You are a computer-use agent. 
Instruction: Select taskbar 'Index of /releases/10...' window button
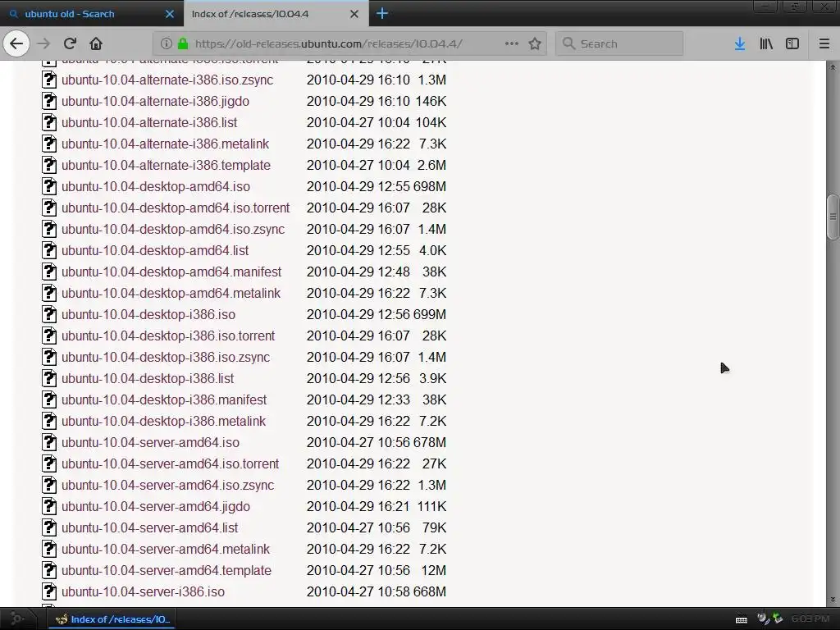pos(112,619)
